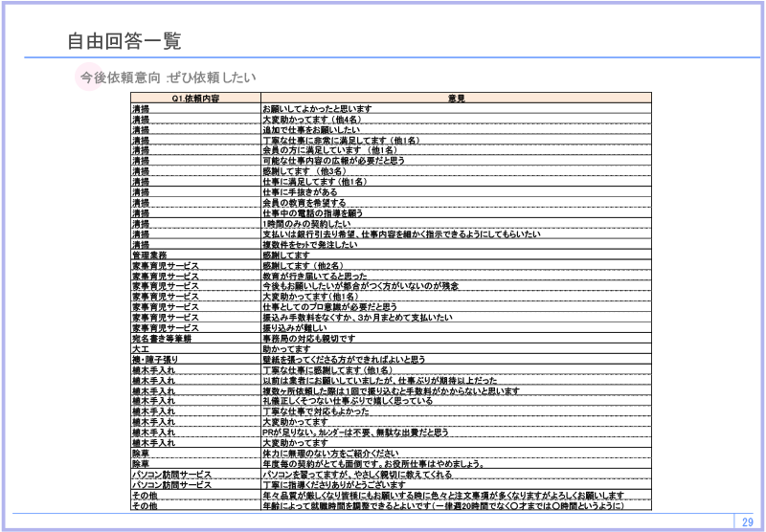
Task: Click page number 29 in the corner
Action: pyautogui.click(x=747, y=521)
